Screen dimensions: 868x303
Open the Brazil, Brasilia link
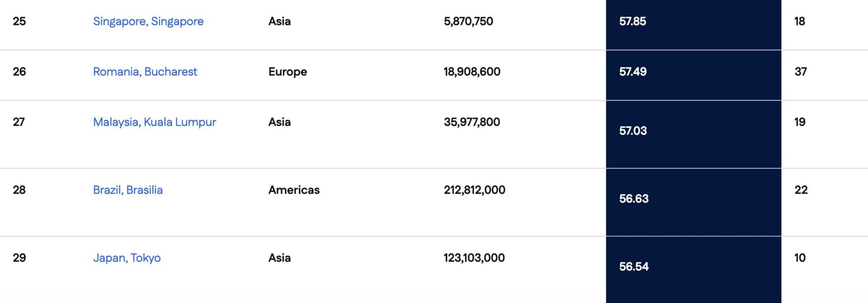127,190
